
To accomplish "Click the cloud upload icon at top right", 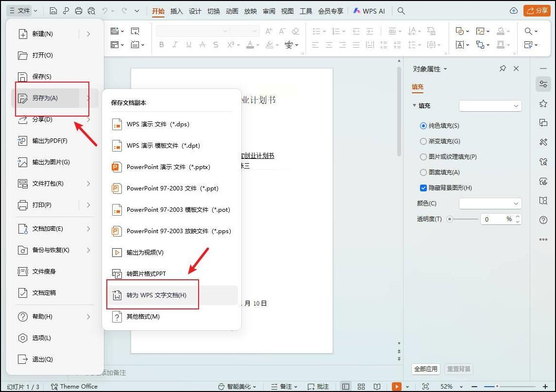I will [513, 11].
